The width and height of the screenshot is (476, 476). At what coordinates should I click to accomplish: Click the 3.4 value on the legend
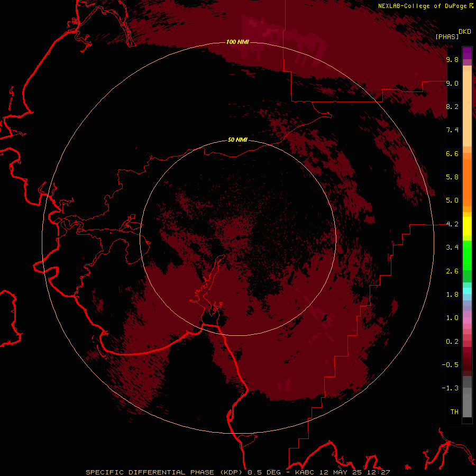(452, 248)
